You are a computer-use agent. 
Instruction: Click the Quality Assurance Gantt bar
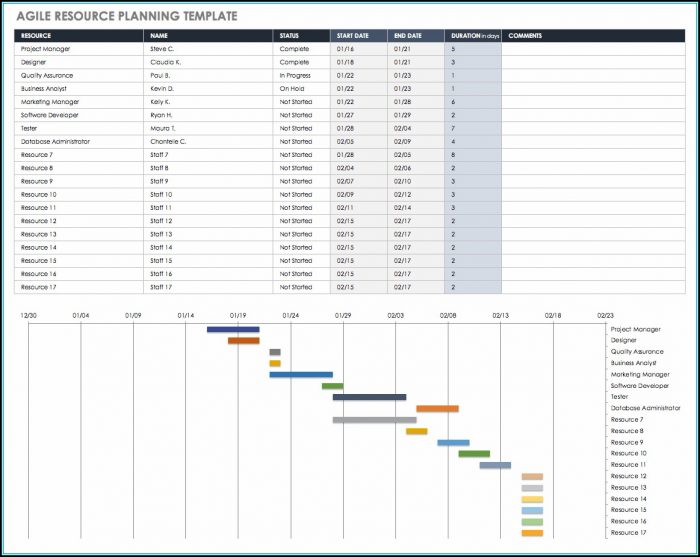275,352
